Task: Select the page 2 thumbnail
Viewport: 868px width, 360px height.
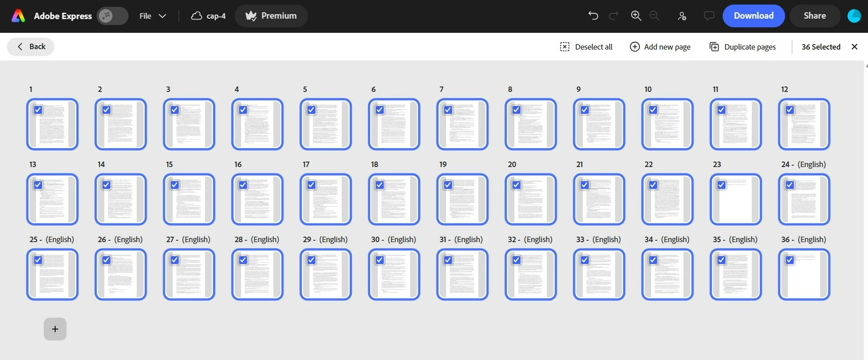Action: (x=121, y=124)
